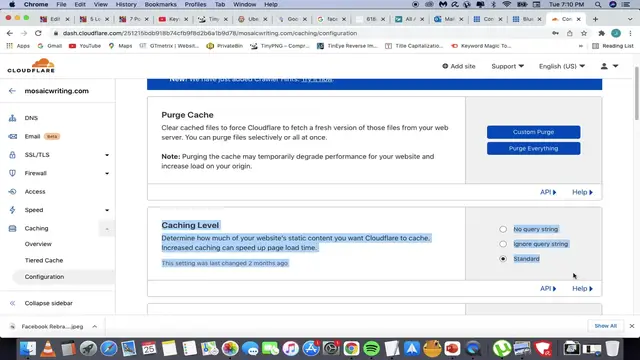The width and height of the screenshot is (640, 360).
Task: Click the Speed lightning bolt icon
Action: (13, 210)
